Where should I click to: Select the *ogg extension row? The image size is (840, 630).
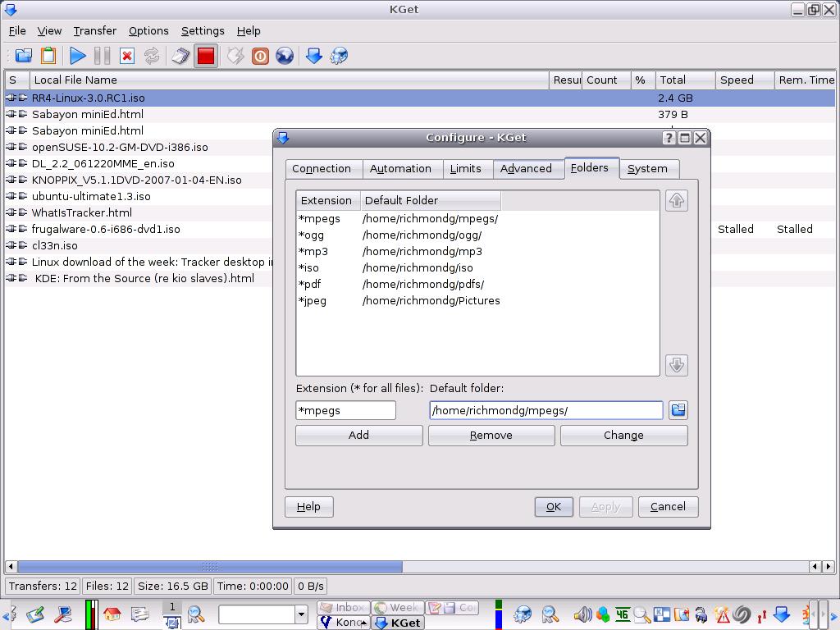tap(477, 235)
